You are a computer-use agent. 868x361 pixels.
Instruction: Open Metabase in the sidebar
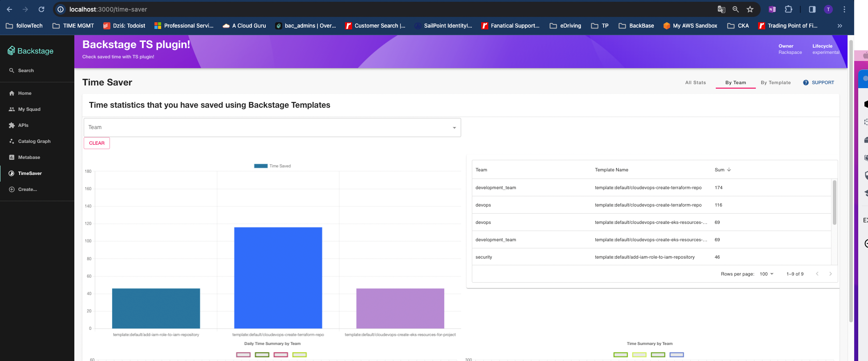point(24,157)
